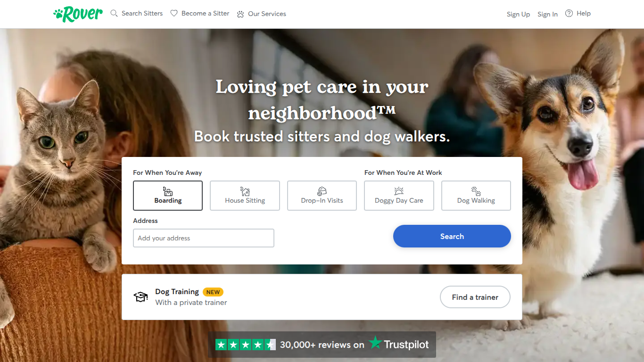Choose the Dog Walking service option

click(476, 196)
